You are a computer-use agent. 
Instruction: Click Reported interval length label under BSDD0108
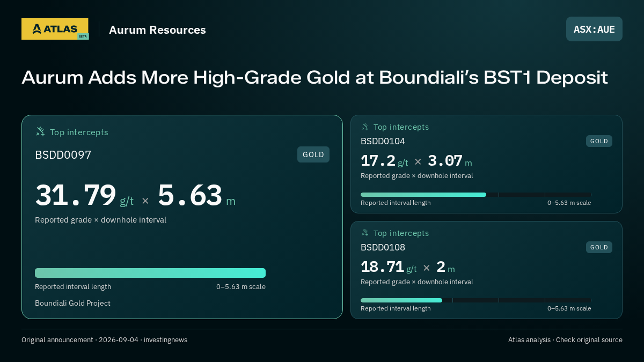396,308
